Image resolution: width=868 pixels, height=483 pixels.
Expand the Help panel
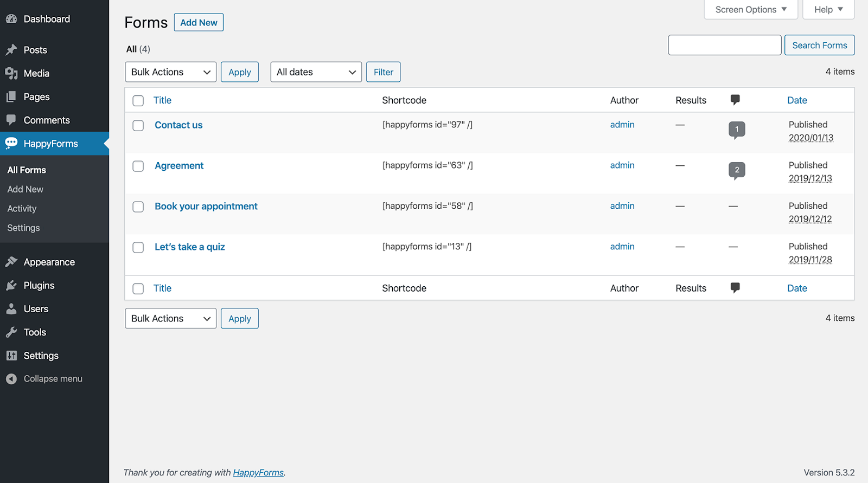pyautogui.click(x=828, y=10)
